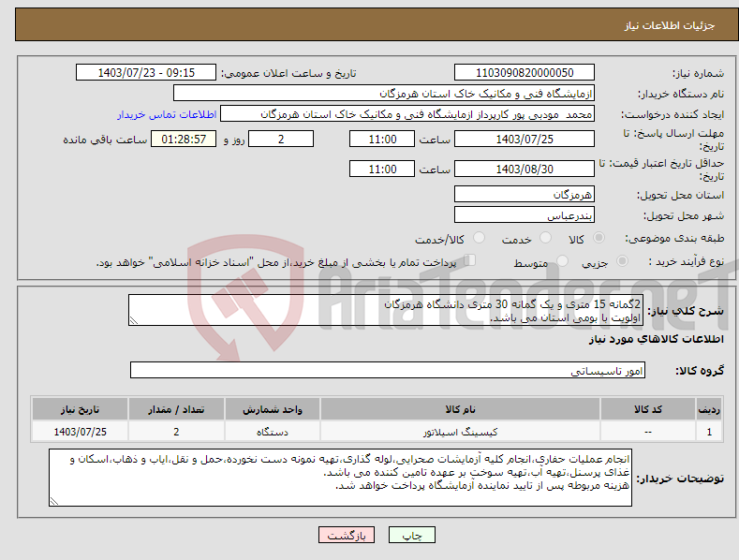Toggle the Islamic treasury payment checkbox
Screen dimensions: 739x560
[x=470, y=260]
